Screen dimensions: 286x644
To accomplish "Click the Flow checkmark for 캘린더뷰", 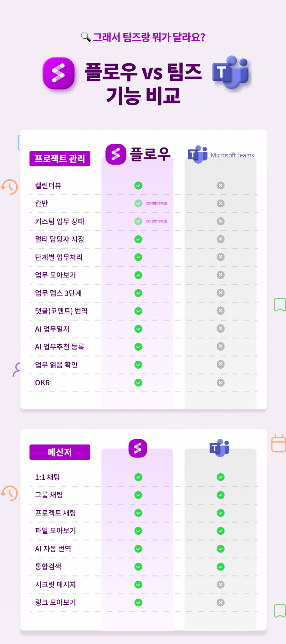I will (138, 186).
